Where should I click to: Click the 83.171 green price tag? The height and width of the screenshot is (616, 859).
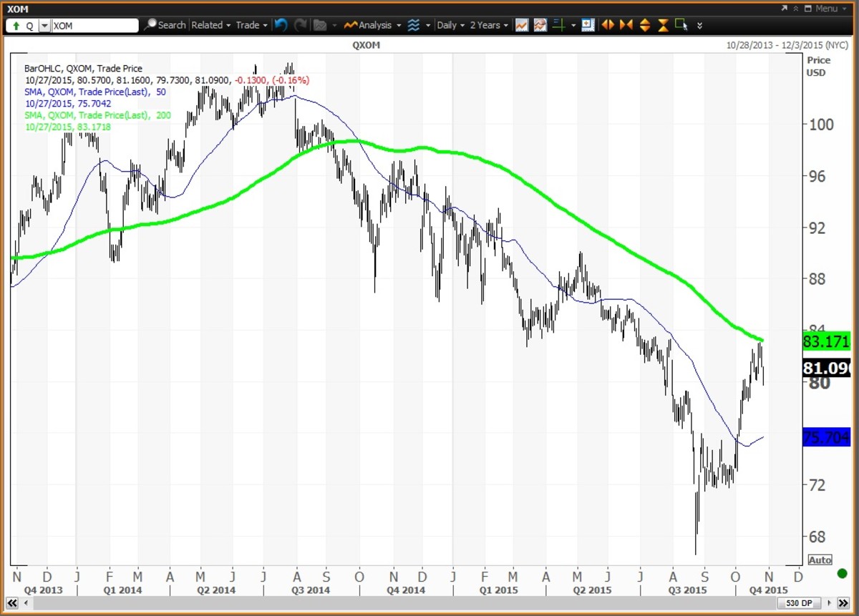click(827, 341)
